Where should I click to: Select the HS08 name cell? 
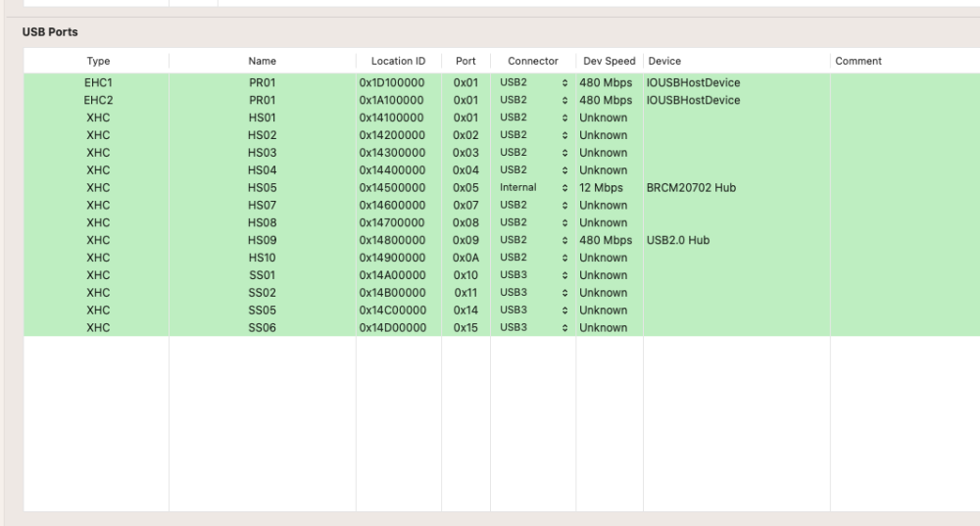pos(262,222)
